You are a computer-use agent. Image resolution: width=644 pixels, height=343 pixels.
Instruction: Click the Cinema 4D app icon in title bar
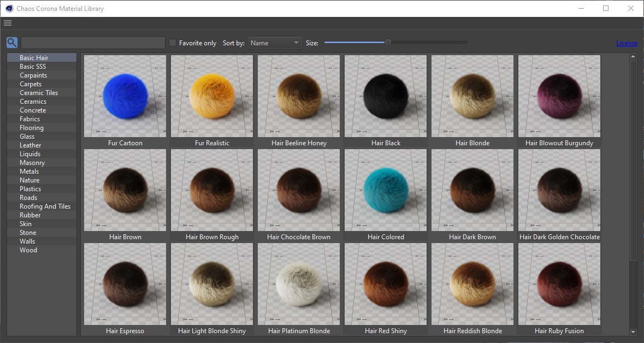(x=9, y=8)
